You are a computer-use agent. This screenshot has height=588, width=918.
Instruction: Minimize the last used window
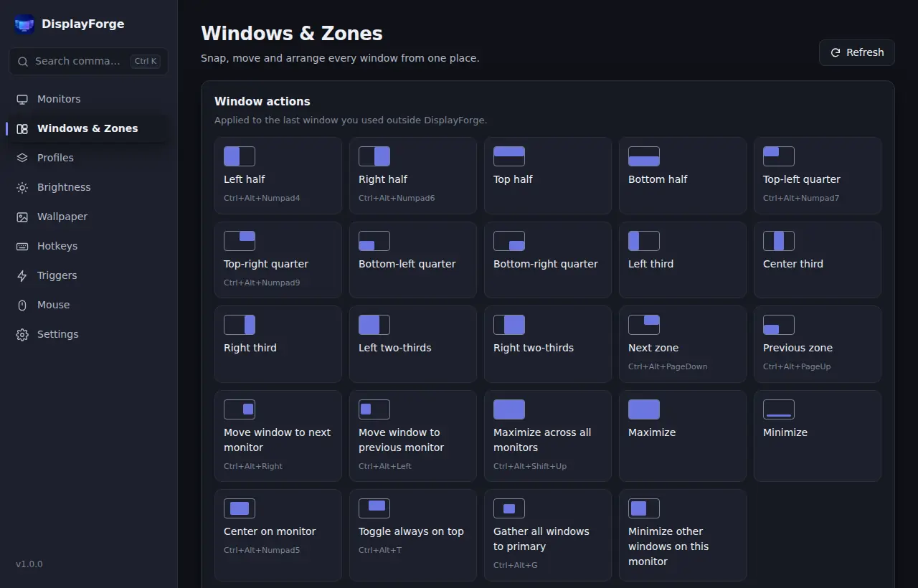point(818,436)
